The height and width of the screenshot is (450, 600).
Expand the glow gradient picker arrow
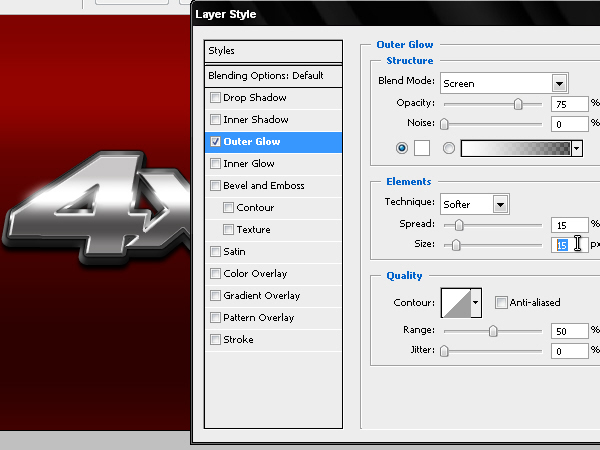(x=577, y=148)
